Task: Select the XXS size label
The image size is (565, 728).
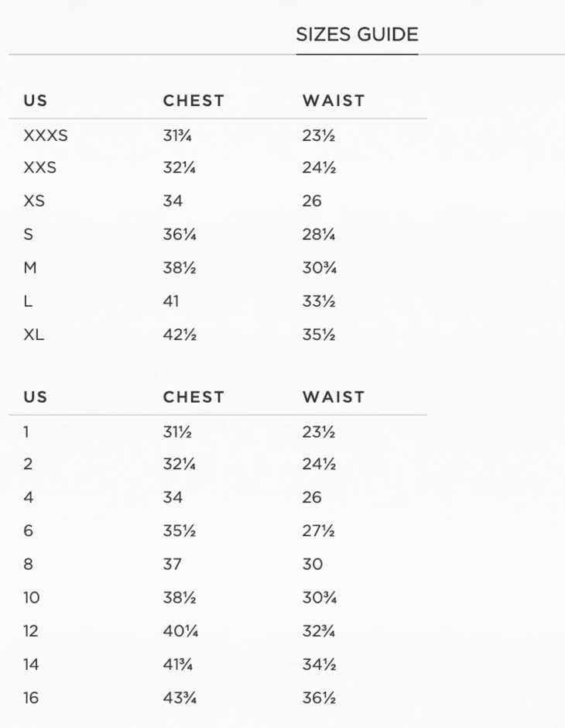Action: tap(40, 168)
